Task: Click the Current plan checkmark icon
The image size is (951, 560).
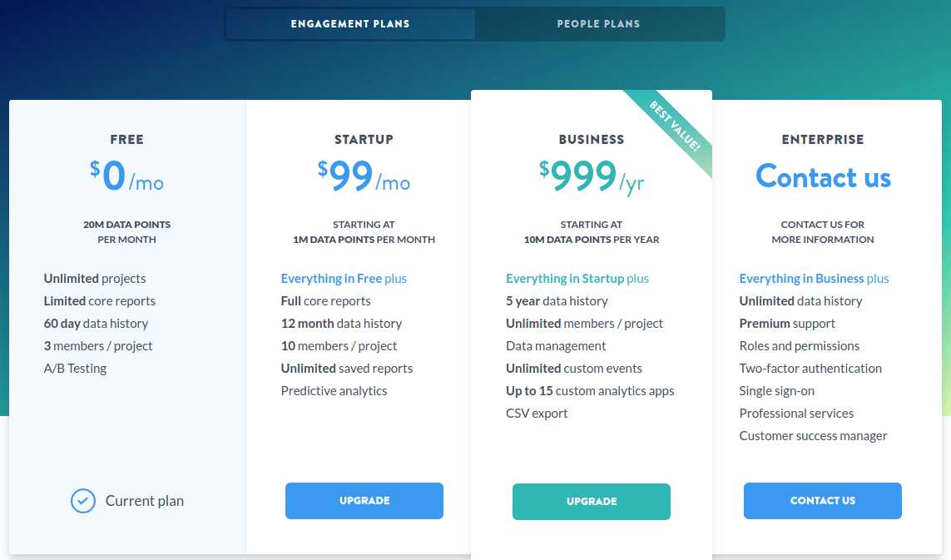Action: pos(83,501)
